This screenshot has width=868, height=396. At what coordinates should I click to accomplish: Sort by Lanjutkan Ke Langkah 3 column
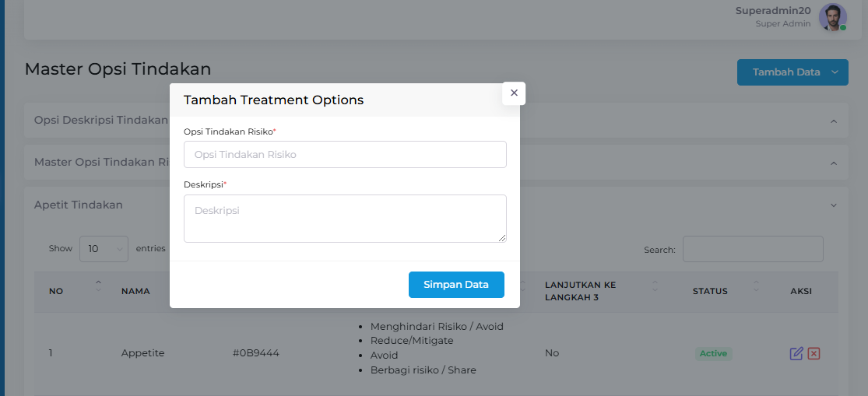pos(655,286)
